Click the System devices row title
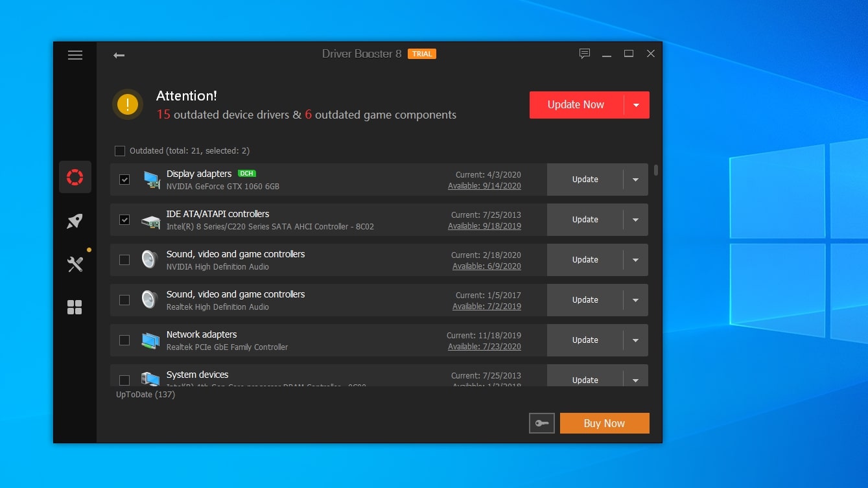The width and height of the screenshot is (868, 488). pos(198,375)
